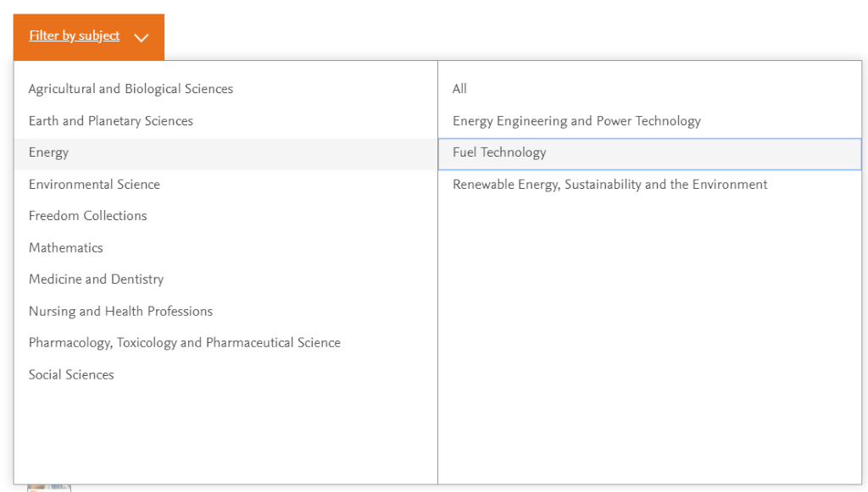This screenshot has height=492, width=868.
Task: Select Social Sciences subject
Action: pos(225,375)
